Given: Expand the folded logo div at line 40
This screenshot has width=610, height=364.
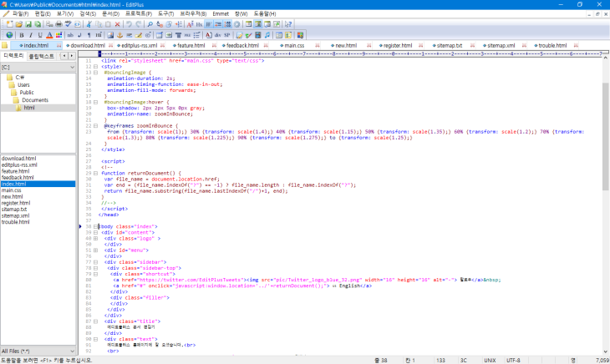Looking at the screenshot, I should [x=95, y=238].
